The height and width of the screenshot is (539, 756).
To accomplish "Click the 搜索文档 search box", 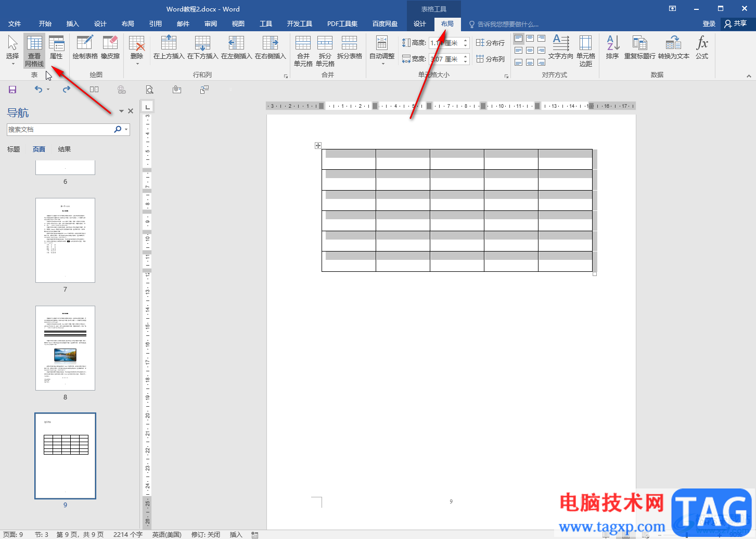I will [59, 129].
